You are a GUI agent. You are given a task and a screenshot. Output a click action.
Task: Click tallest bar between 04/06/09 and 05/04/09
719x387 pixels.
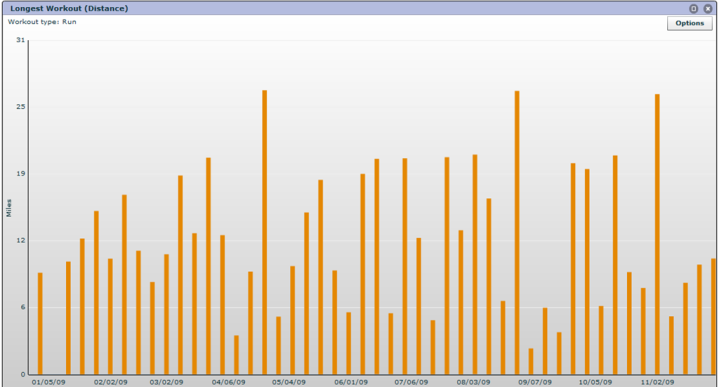coord(265,232)
